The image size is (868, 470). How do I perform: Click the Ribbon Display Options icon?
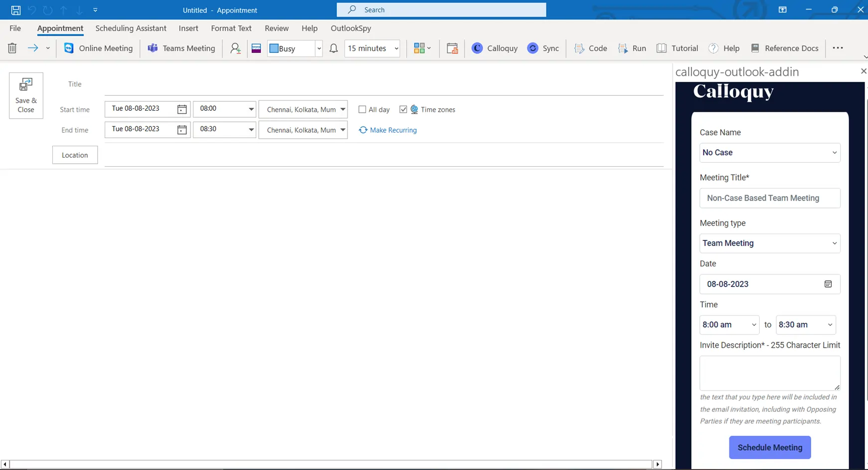(x=783, y=10)
